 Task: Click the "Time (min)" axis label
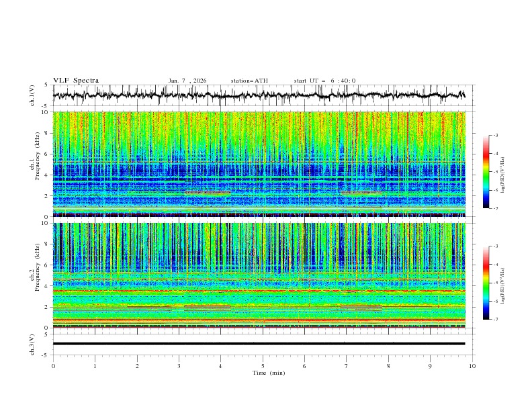[269, 373]
